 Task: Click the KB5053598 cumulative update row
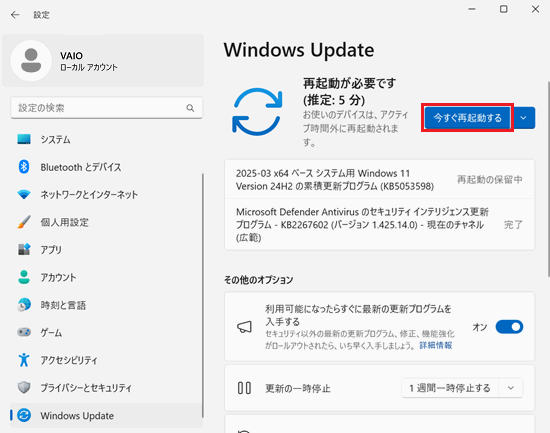pyautogui.click(x=380, y=179)
